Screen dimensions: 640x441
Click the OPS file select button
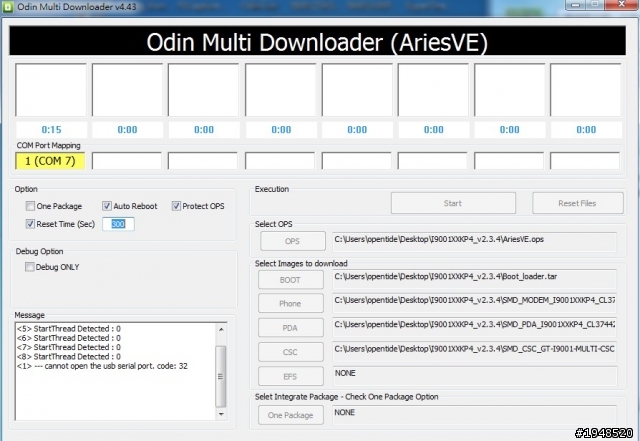click(293, 241)
